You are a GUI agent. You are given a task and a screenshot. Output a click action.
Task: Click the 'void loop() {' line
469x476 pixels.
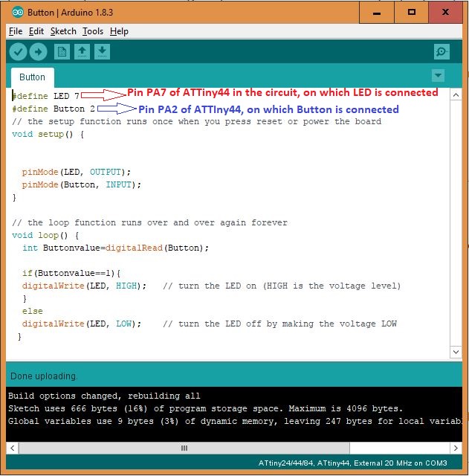point(45,235)
